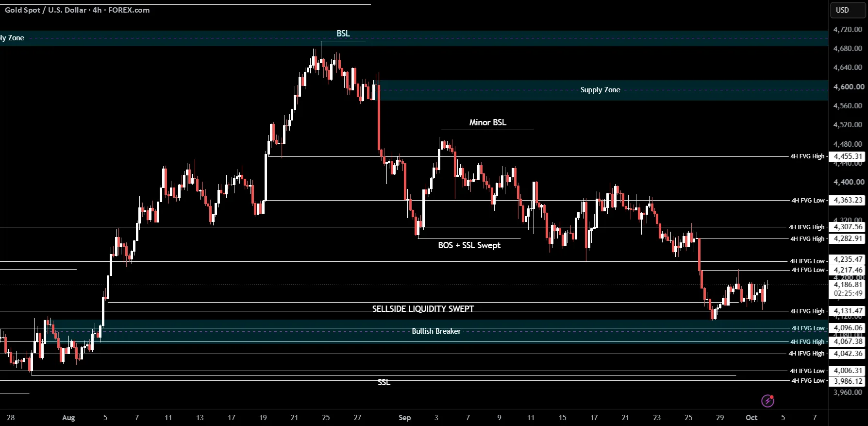Image resolution: width=868 pixels, height=426 pixels.
Task: Select the 4,131.47 price tag
Action: point(848,311)
